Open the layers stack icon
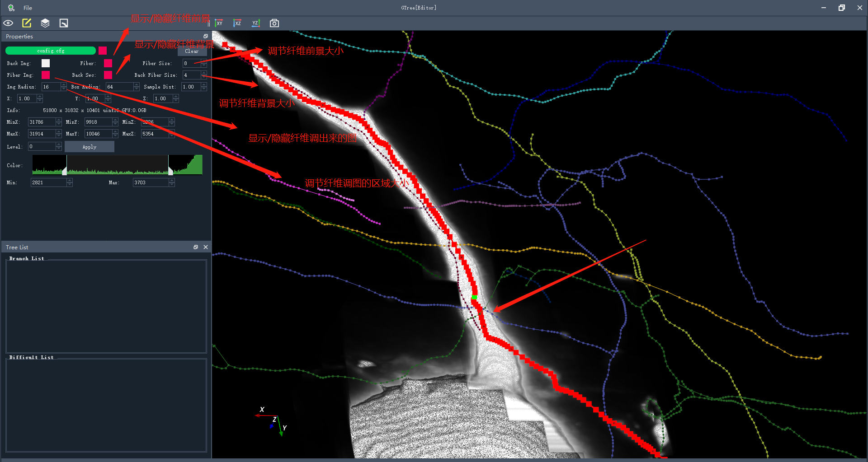Viewport: 868px width, 462px height. (x=45, y=23)
